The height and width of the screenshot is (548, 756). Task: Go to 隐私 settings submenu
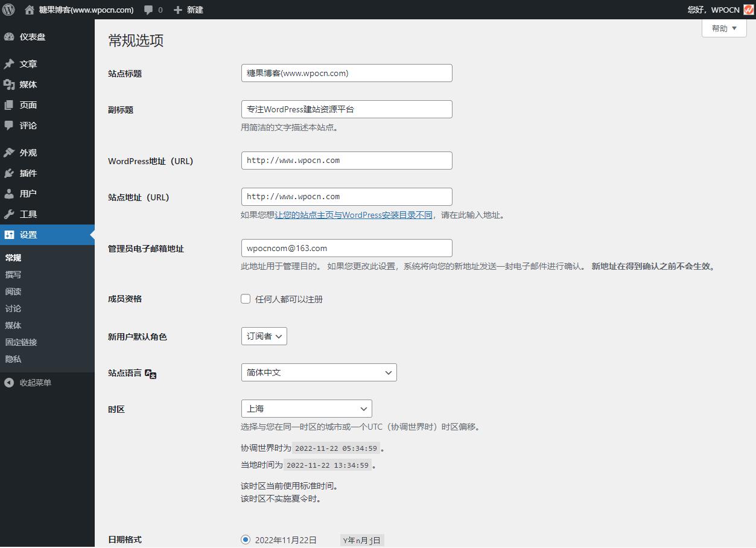point(13,359)
